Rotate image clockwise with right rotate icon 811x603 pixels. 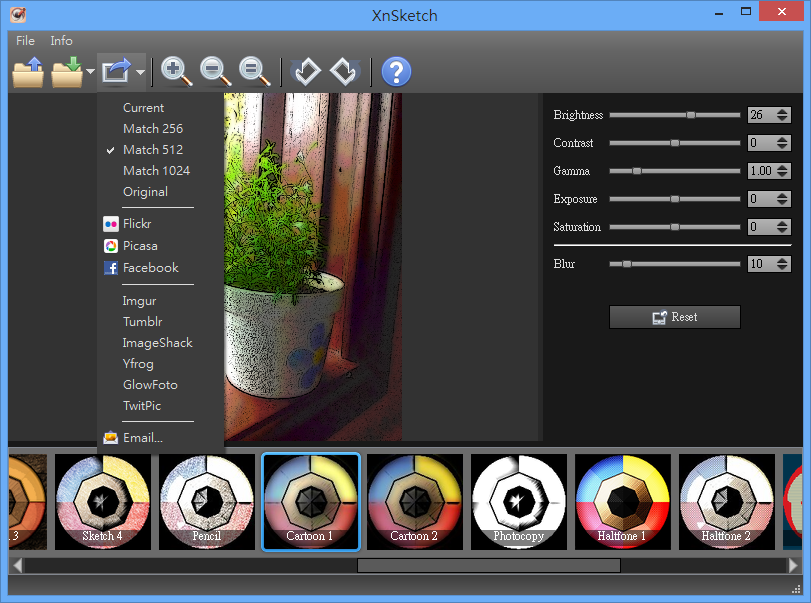pos(345,72)
